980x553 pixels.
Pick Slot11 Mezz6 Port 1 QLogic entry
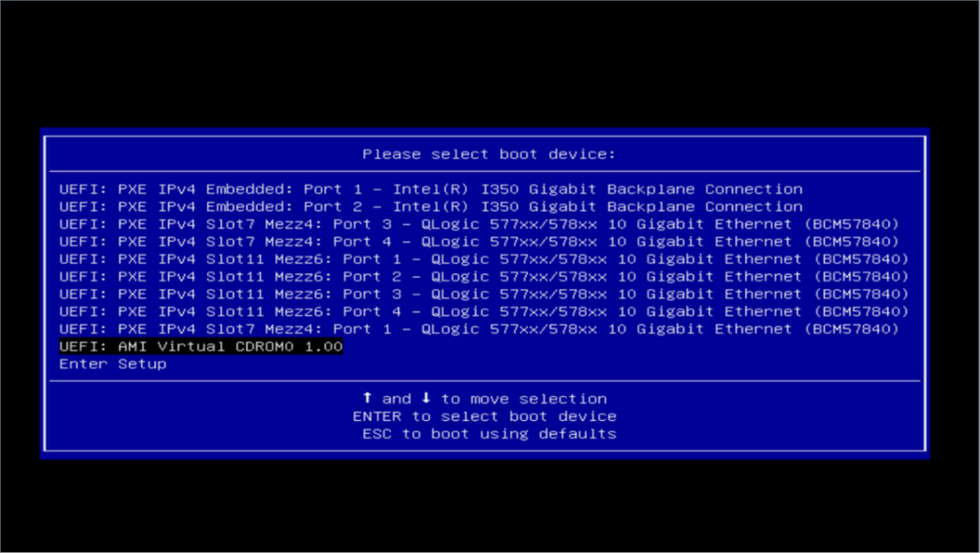[485, 260]
